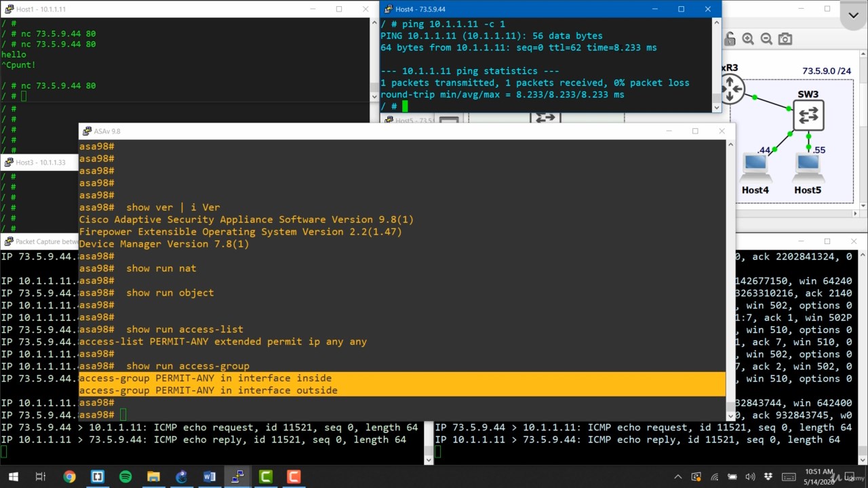Show hidden system tray icons

(x=678, y=476)
